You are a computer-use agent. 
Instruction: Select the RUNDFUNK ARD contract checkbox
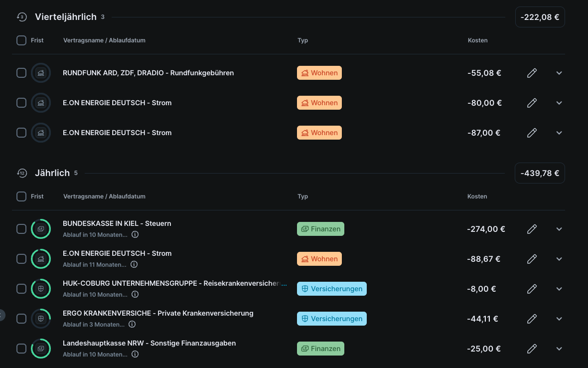click(21, 73)
